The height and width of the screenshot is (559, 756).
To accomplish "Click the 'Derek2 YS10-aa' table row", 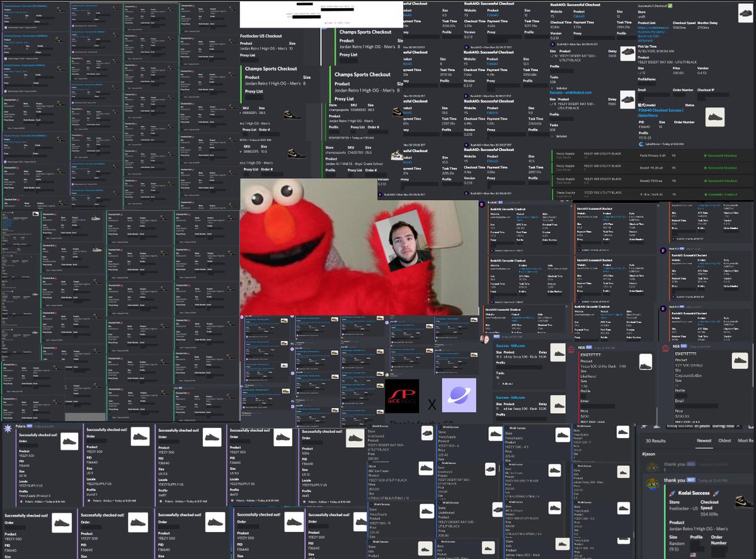I will coord(652,181).
